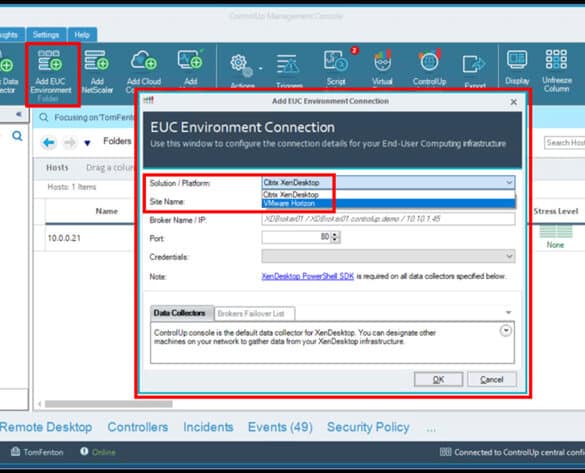Close the Add EUC Environment Connection dialog

point(514,102)
